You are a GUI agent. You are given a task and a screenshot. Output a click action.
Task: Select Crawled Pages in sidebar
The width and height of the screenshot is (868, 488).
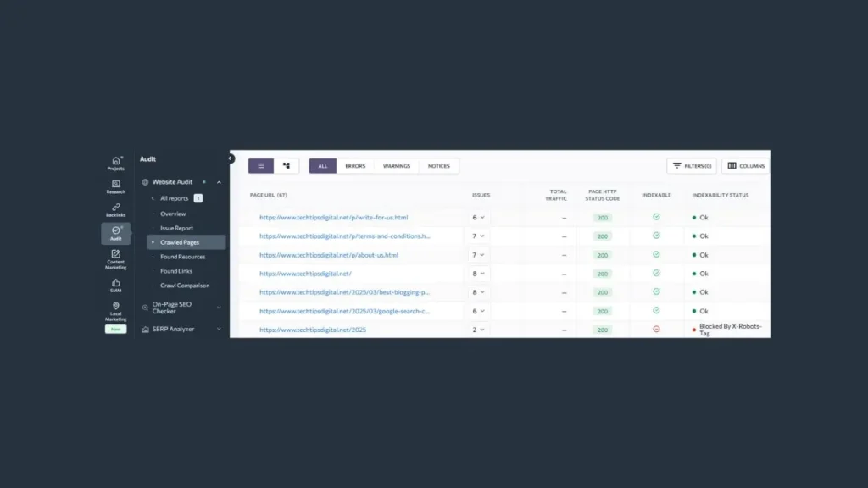(x=186, y=242)
